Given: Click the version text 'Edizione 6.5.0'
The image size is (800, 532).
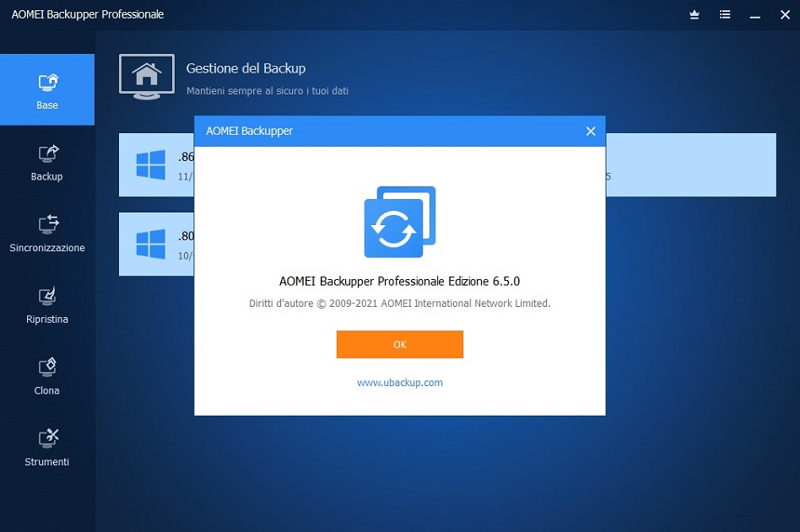Looking at the screenshot, I should 484,282.
